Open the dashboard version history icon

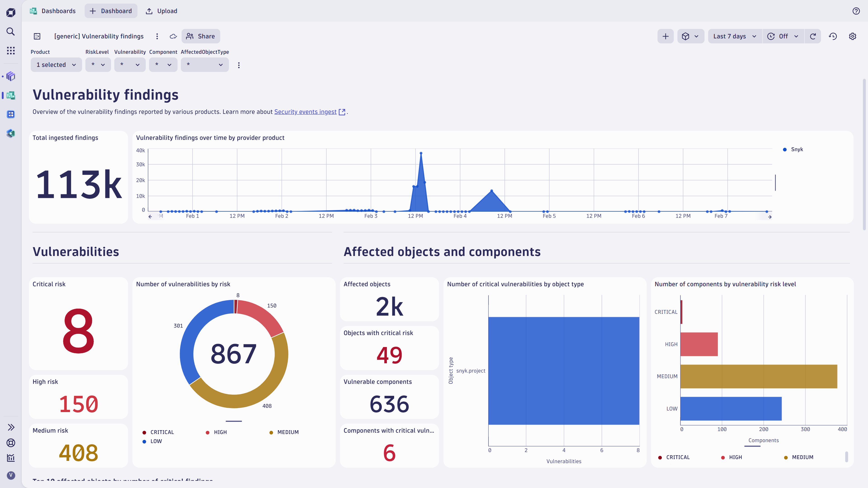(833, 36)
